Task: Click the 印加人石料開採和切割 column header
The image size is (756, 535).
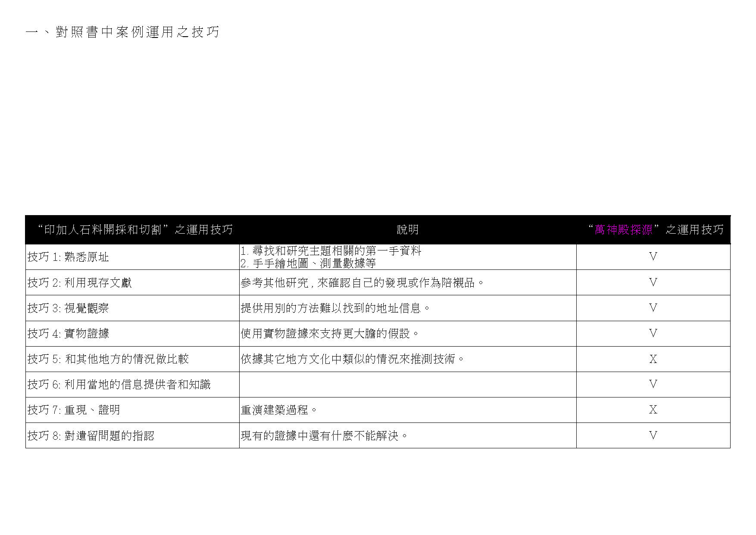Action: coord(135,230)
